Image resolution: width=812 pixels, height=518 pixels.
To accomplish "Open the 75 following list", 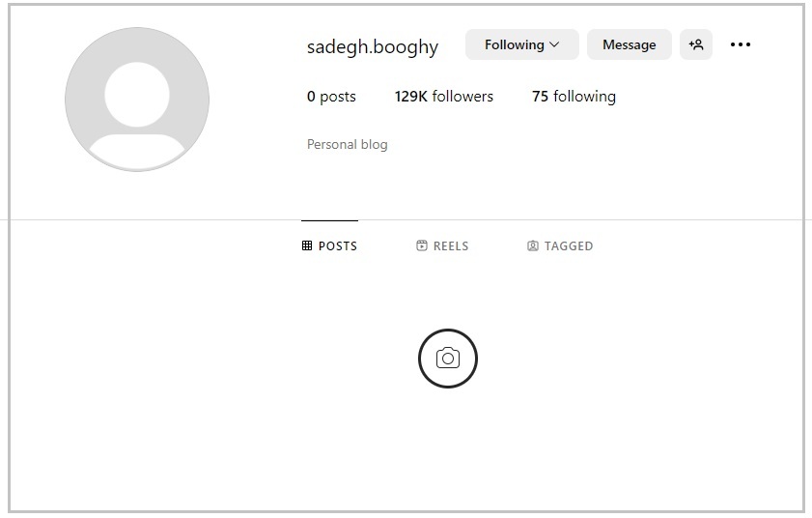I will [x=574, y=97].
